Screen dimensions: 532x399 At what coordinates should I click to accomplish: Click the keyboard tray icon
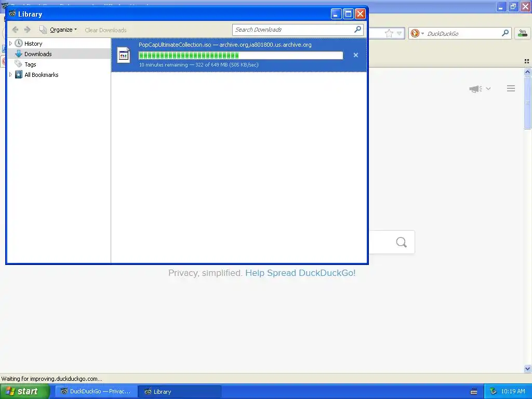[x=474, y=392]
